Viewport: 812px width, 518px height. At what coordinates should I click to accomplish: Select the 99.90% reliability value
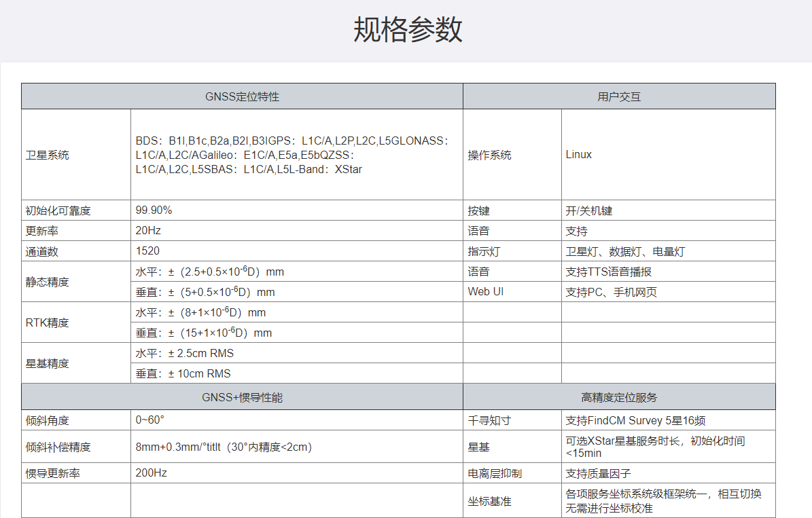(x=154, y=210)
